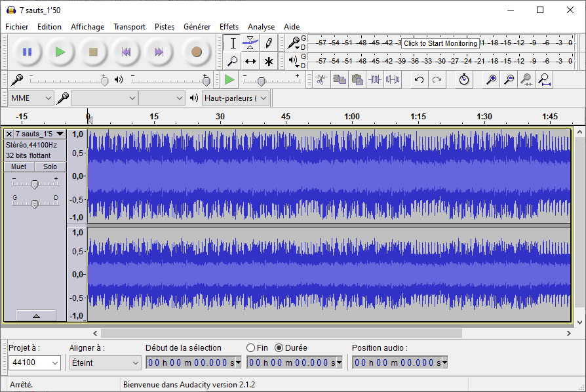Open the Edition menu

(49, 27)
